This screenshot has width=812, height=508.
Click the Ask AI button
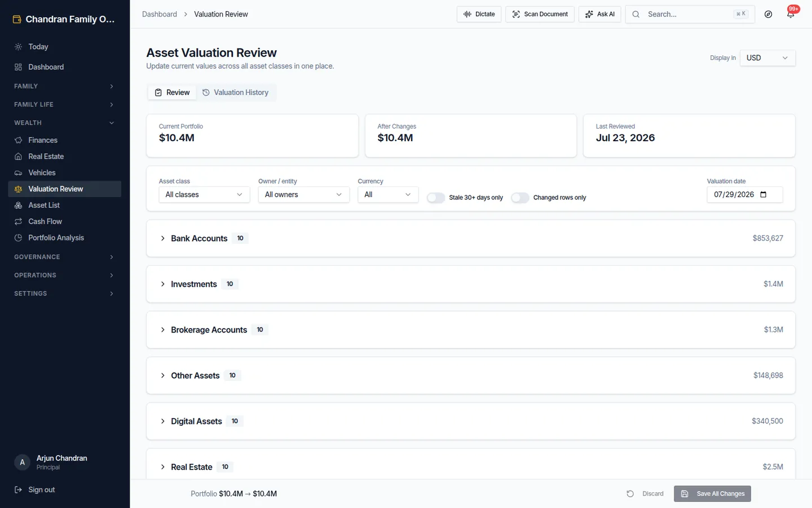(599, 14)
